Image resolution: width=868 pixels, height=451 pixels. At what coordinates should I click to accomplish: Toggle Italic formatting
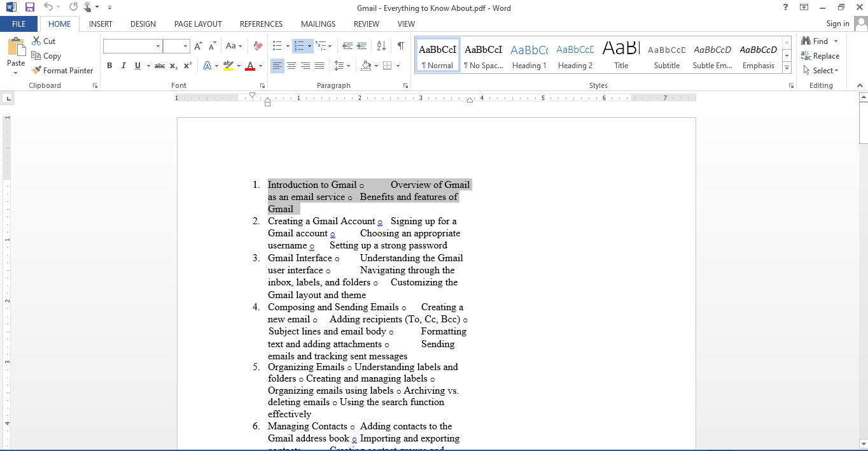123,66
